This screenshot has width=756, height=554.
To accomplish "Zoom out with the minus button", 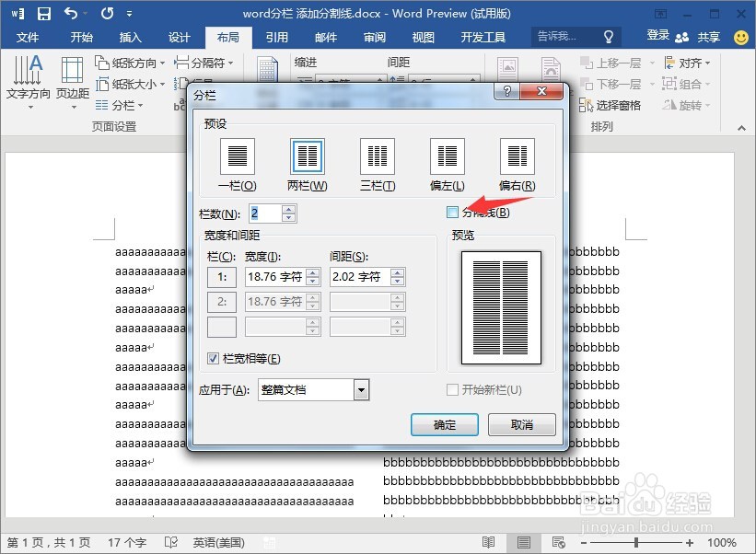I will point(584,543).
